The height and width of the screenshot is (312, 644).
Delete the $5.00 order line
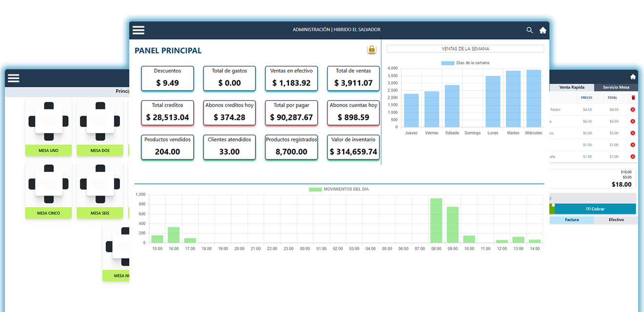633,133
